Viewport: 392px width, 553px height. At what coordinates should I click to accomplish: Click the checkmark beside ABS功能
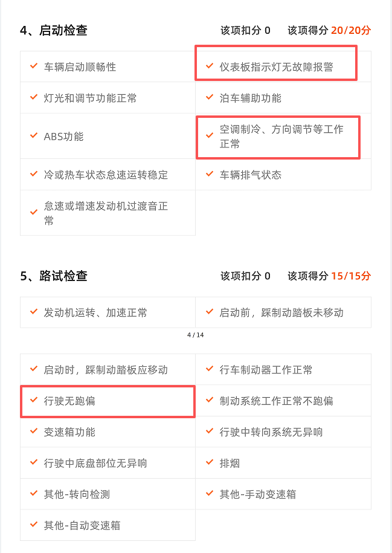(34, 135)
